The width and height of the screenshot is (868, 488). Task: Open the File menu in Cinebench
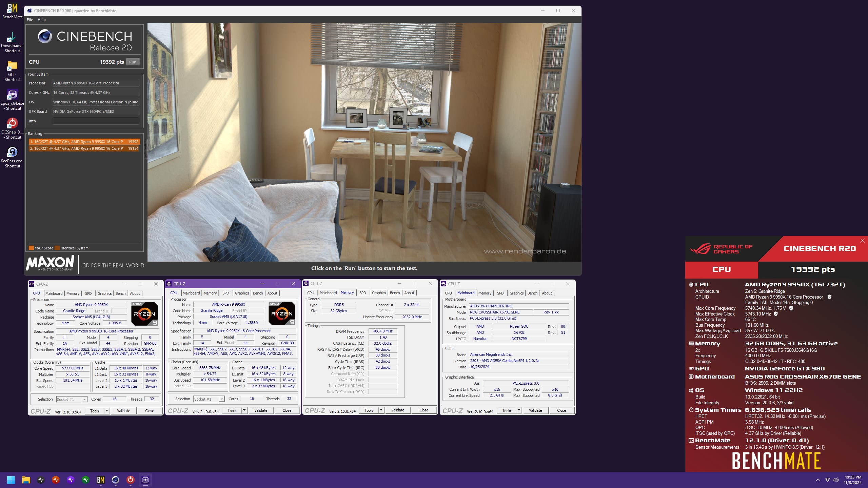pyautogui.click(x=30, y=20)
